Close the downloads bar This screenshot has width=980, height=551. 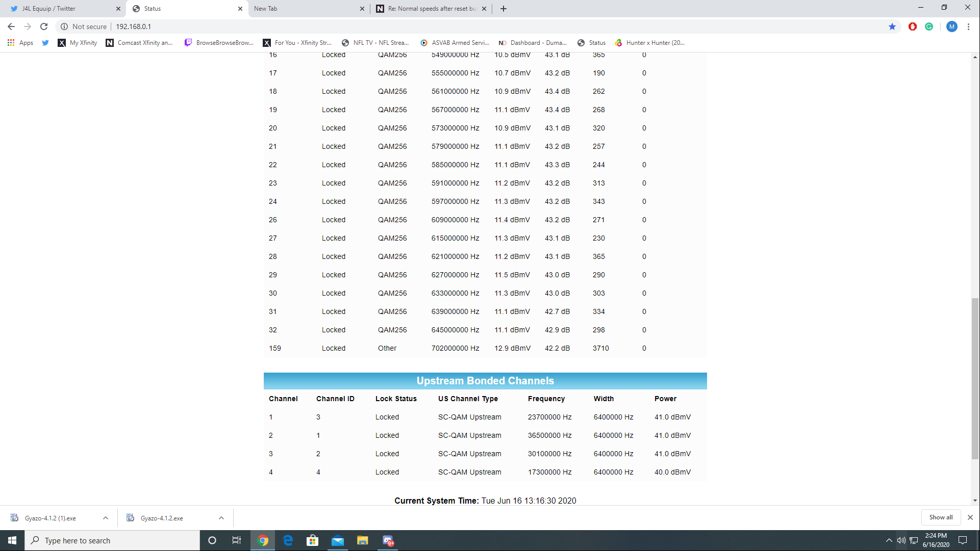pyautogui.click(x=970, y=517)
